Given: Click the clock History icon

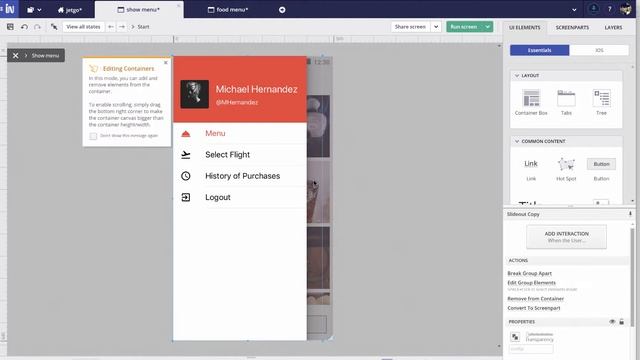Looking at the screenshot, I should click(186, 176).
